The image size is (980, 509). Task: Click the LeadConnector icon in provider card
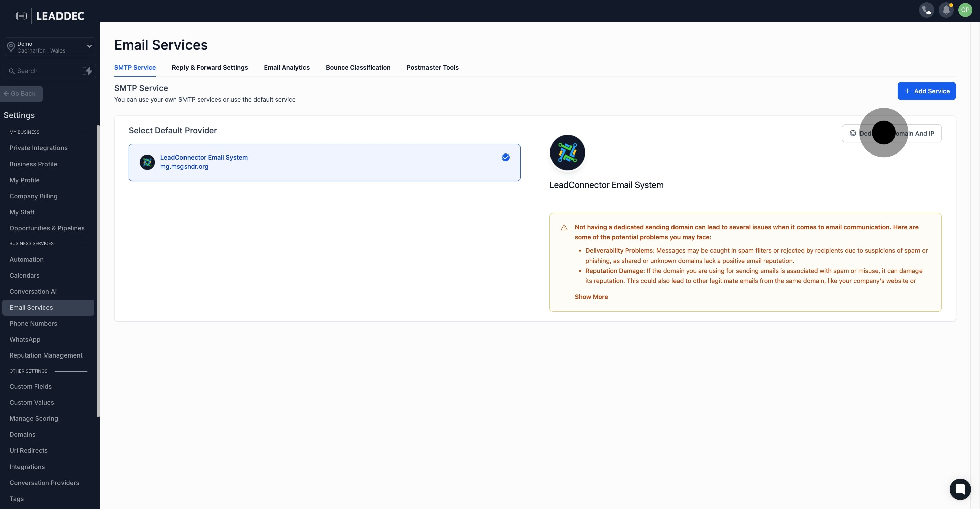147,162
